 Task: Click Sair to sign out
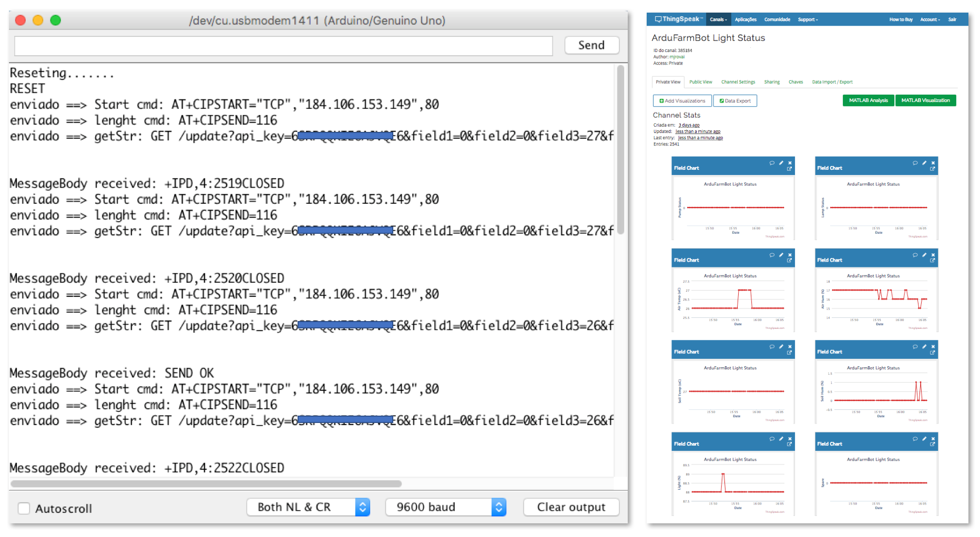click(952, 19)
